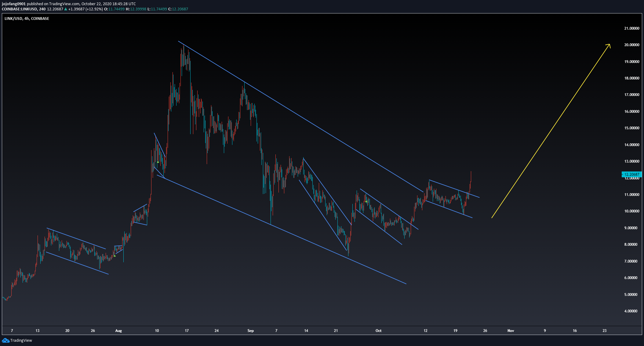The height and width of the screenshot is (346, 644).
Task: Click the TradingView cloud logo icon
Action: click(5, 340)
